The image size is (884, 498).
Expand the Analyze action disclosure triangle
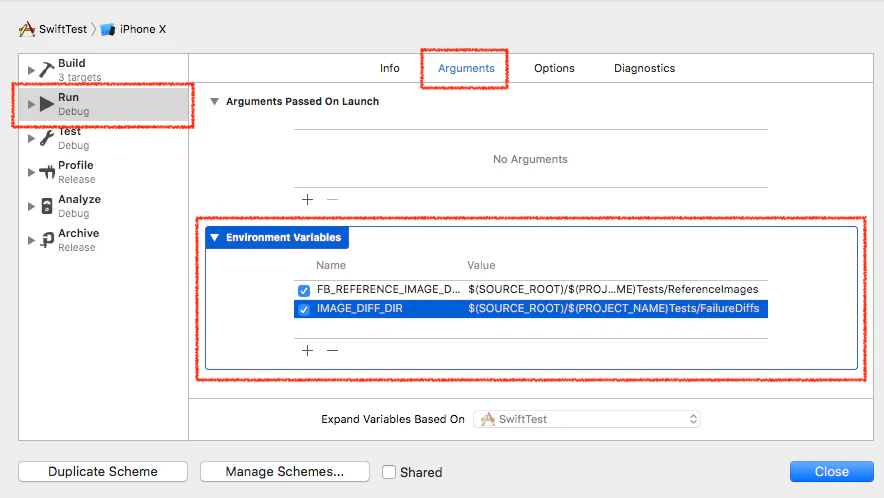coord(31,206)
